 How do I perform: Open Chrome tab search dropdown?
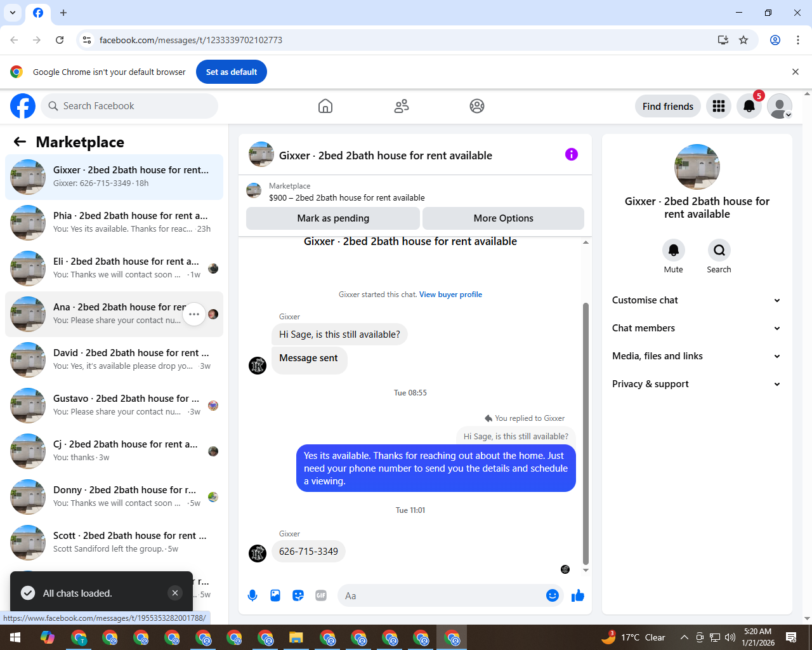pos(13,13)
